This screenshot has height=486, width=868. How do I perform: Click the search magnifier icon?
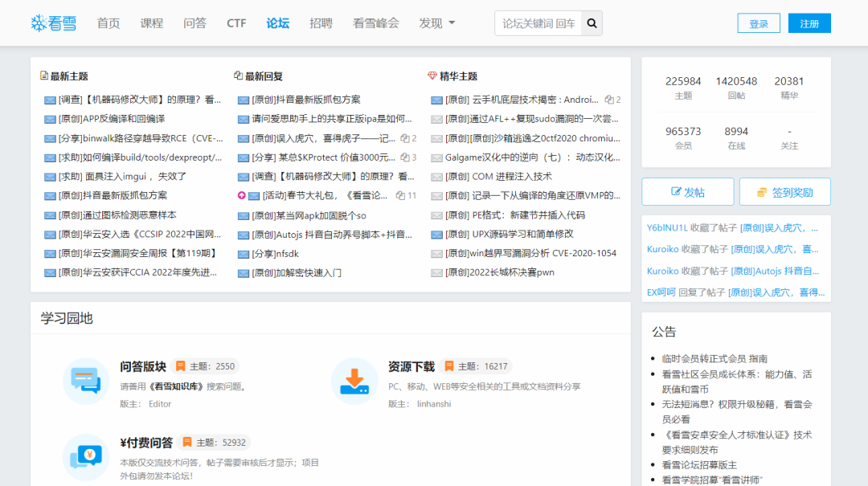coord(592,23)
